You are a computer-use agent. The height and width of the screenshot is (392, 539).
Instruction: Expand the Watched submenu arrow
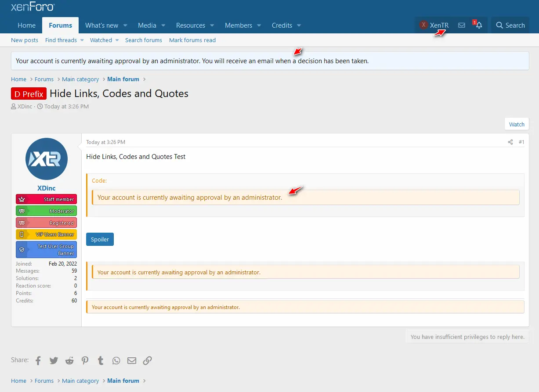(117, 40)
